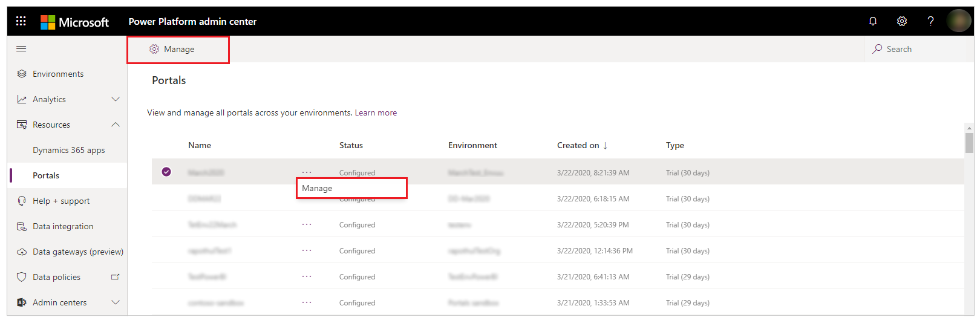The width and height of the screenshot is (980, 332).
Task: Select the 3/22/2020, 6:18:15 AM cell
Action: pos(593,198)
